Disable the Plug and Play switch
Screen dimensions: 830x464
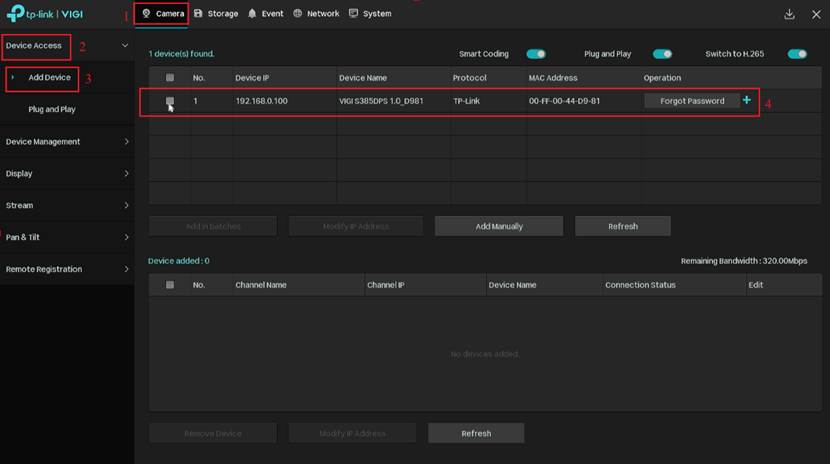tap(662, 54)
